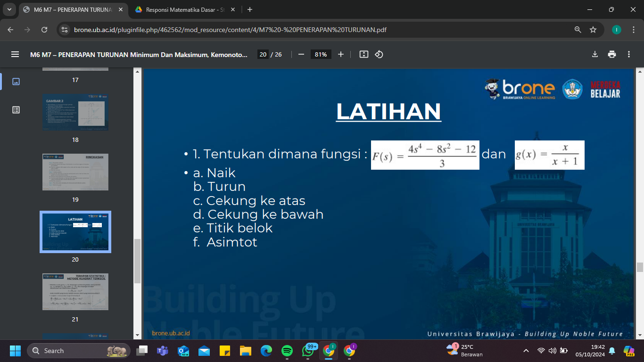
Task: Click the document vertical scrollbar thumb
Action: point(640,267)
